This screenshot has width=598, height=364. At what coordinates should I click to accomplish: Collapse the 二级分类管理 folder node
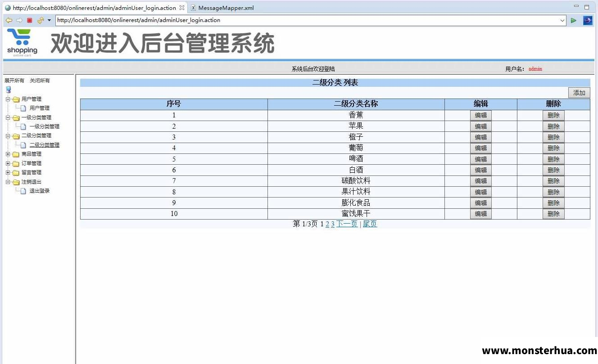[8, 135]
